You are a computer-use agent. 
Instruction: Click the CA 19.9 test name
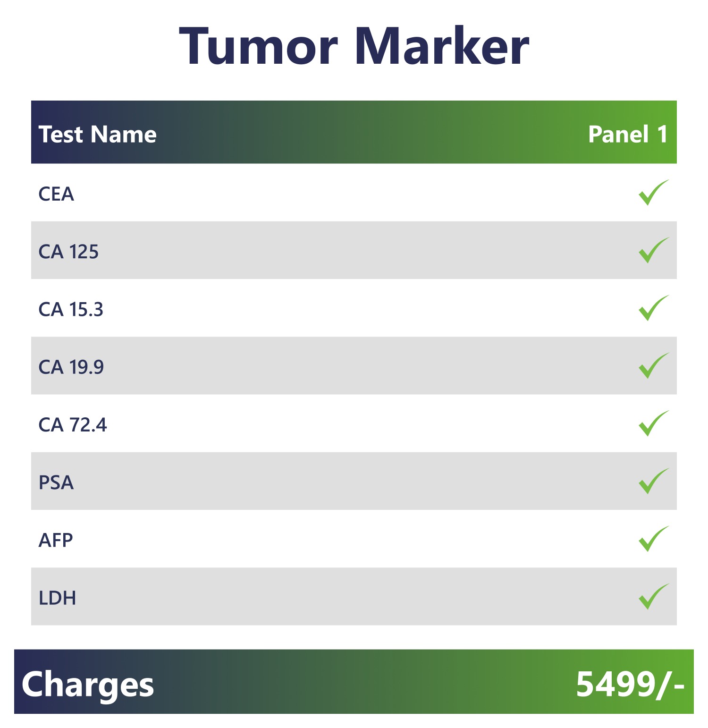[71, 367]
